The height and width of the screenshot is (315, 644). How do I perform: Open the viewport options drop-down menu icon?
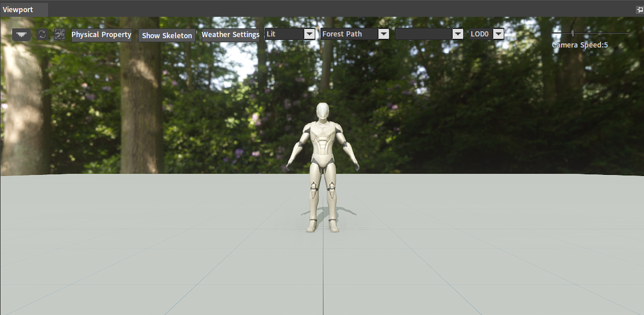(x=22, y=35)
